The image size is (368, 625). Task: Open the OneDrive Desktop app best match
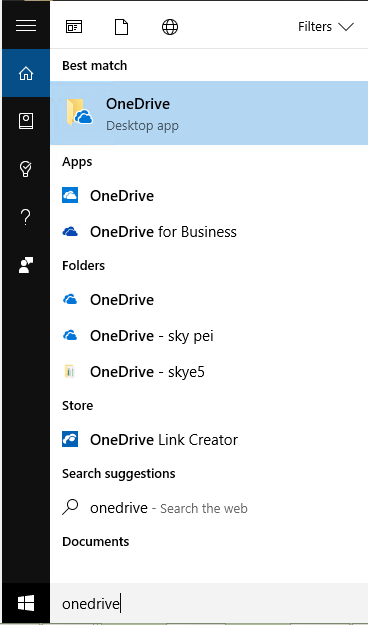pyautogui.click(x=209, y=113)
